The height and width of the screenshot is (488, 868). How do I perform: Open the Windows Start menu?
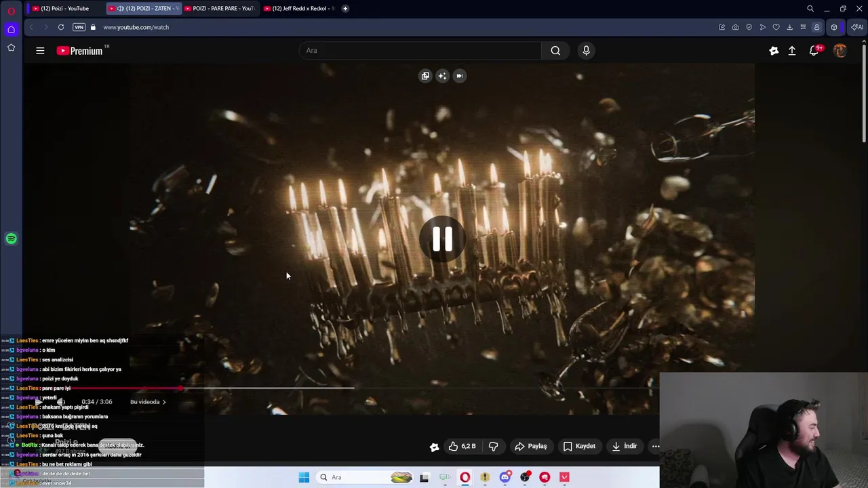304,477
